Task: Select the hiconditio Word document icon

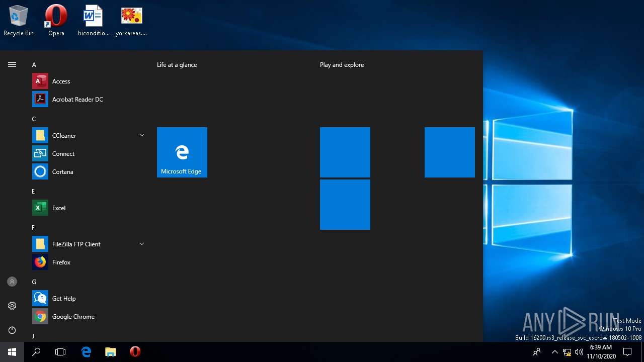Action: [94, 21]
